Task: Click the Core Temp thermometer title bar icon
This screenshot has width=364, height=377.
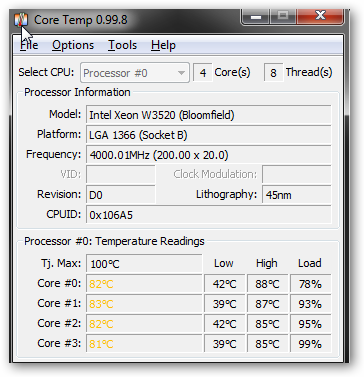Action: tap(21, 20)
